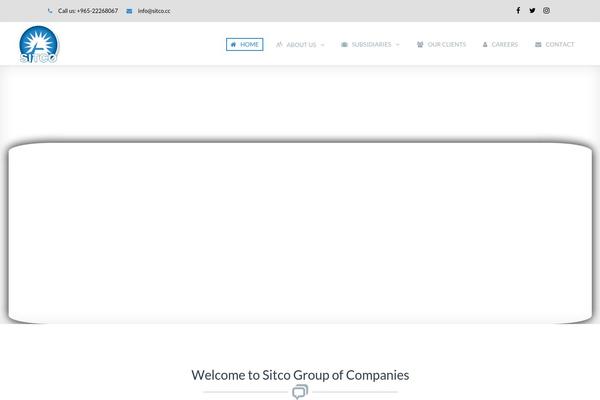Click the phone number +965-22268067
600x400 pixels.
click(x=97, y=11)
